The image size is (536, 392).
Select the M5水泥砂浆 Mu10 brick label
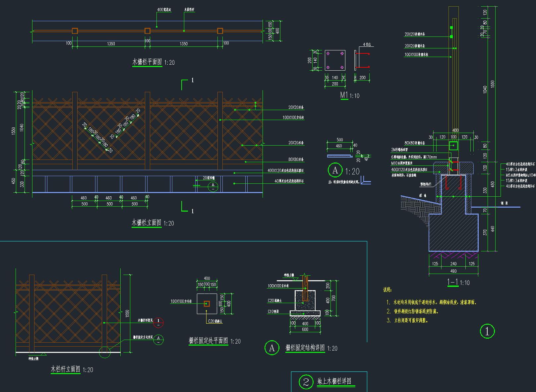(x=520, y=175)
